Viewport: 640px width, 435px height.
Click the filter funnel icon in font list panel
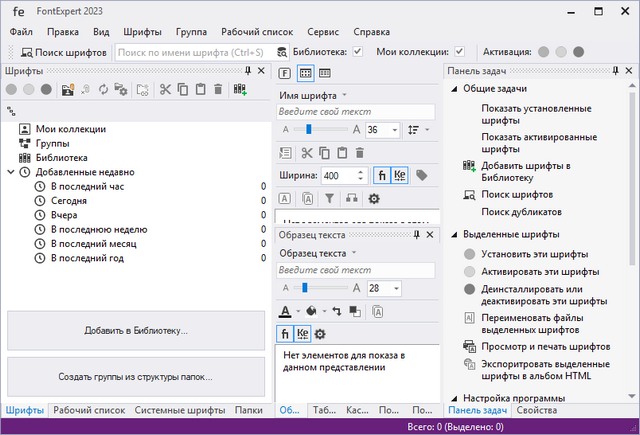click(x=330, y=198)
